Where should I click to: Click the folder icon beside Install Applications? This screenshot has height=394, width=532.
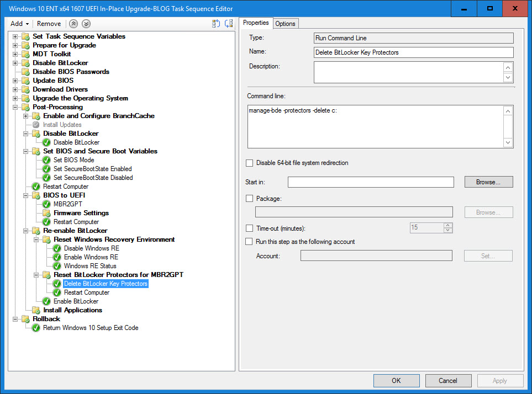[x=36, y=310]
